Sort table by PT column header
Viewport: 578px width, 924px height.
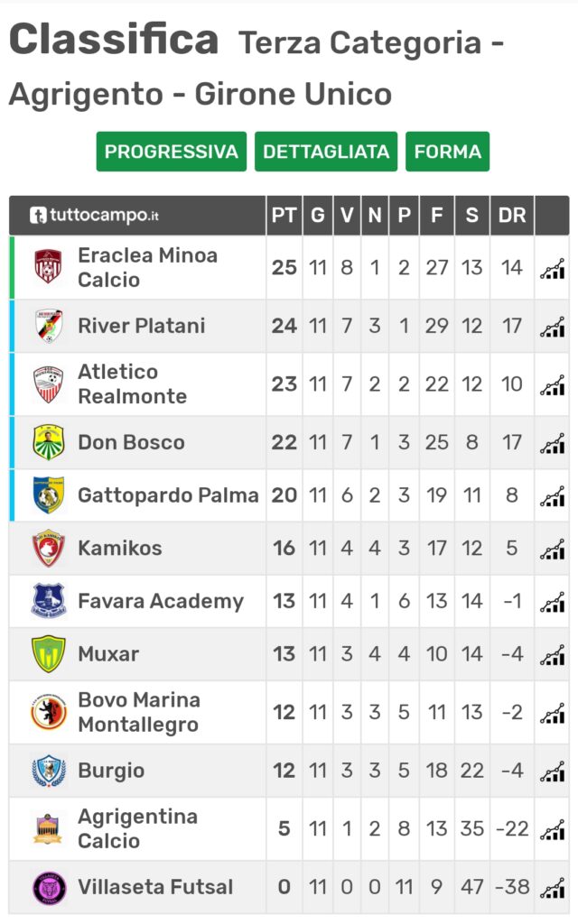[284, 215]
